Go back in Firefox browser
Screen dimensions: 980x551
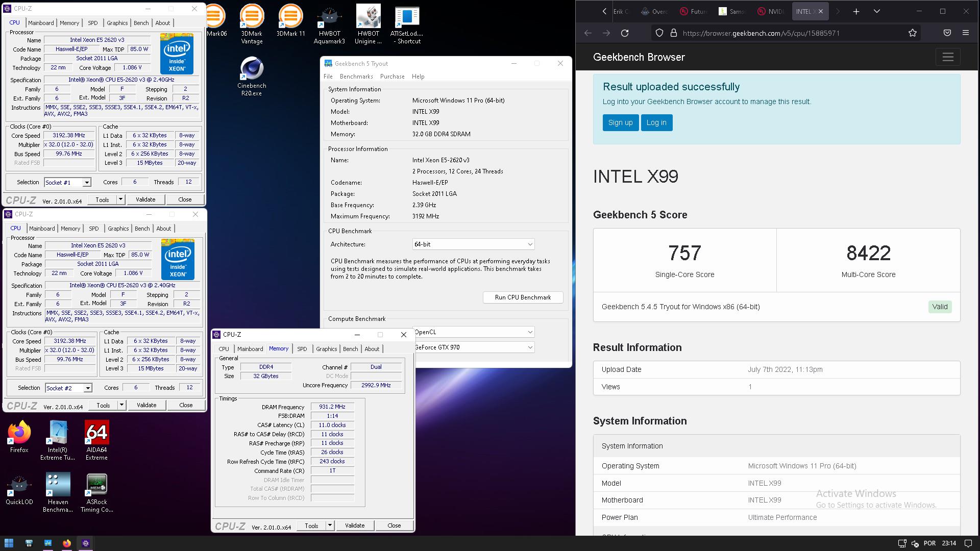coord(588,33)
